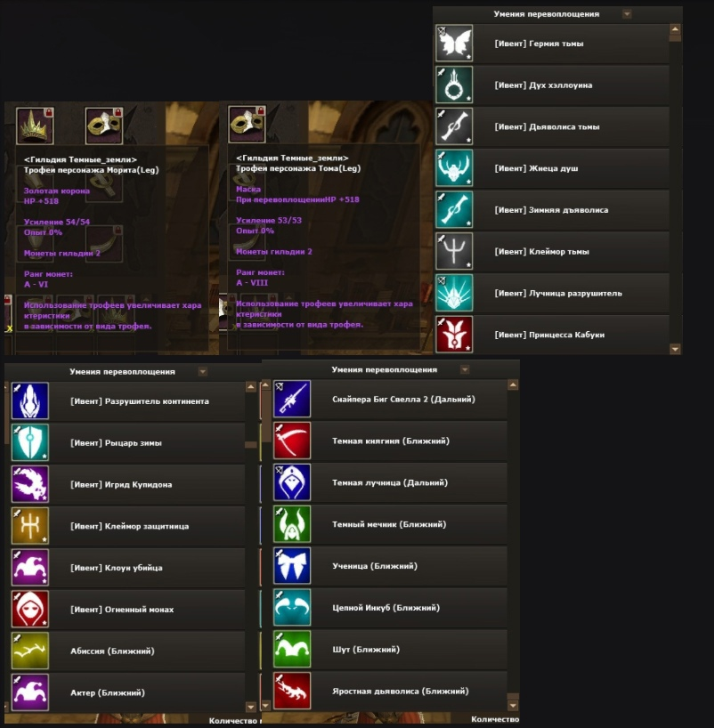Choose the Принцесса Кабуки red icon

454,335
